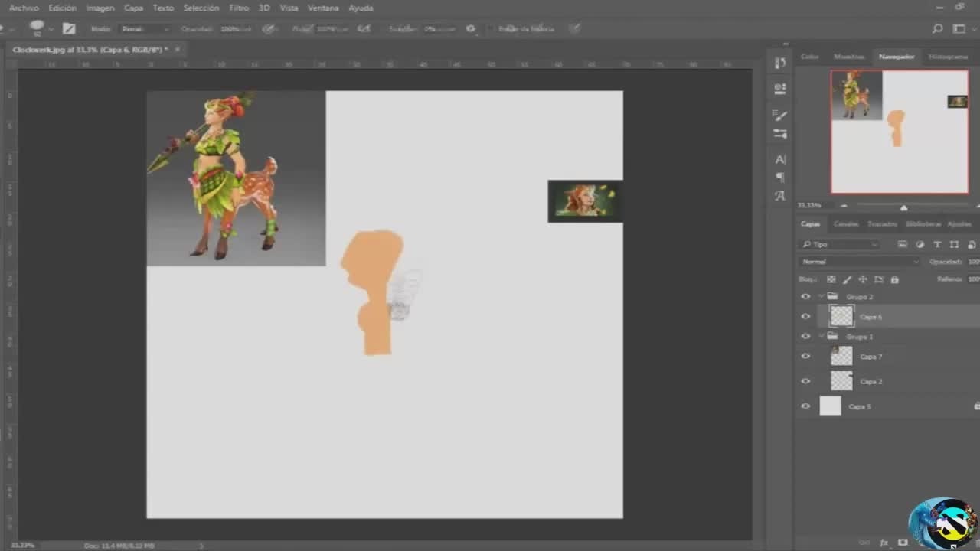Screen dimensions: 980x551
Task: Open the Edición menu
Action: coord(62,8)
